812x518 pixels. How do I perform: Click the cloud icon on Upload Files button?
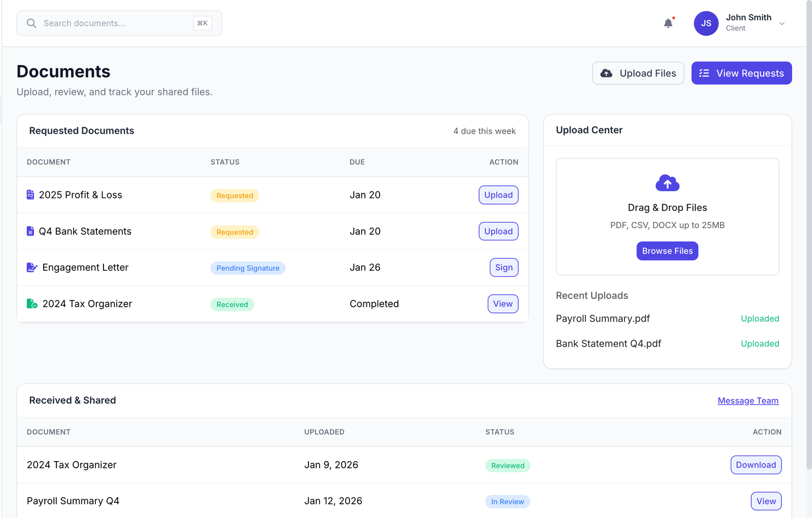606,73
